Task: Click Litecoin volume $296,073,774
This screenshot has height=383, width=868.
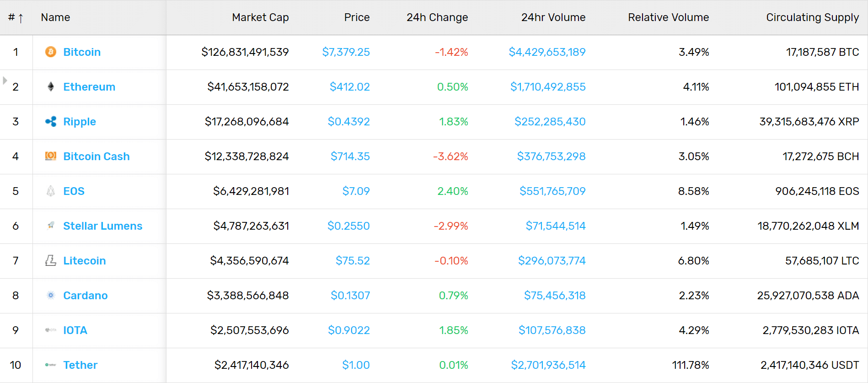Action: [x=552, y=261]
